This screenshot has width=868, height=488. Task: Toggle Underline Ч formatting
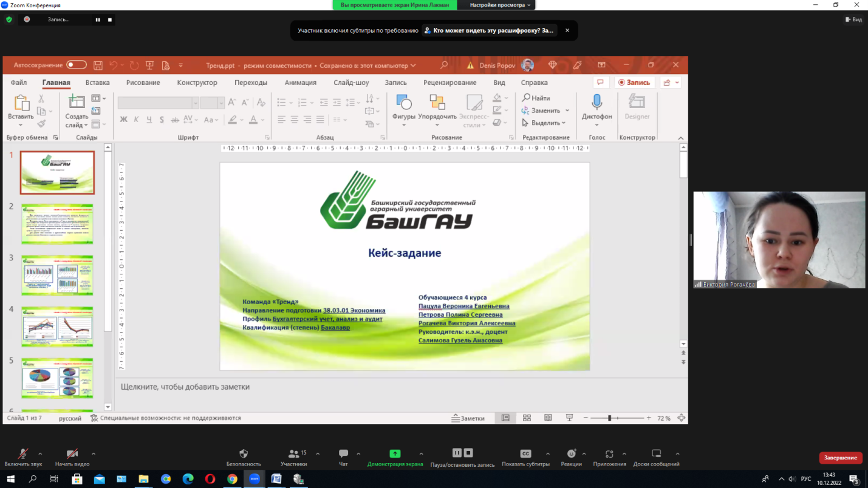click(x=149, y=120)
